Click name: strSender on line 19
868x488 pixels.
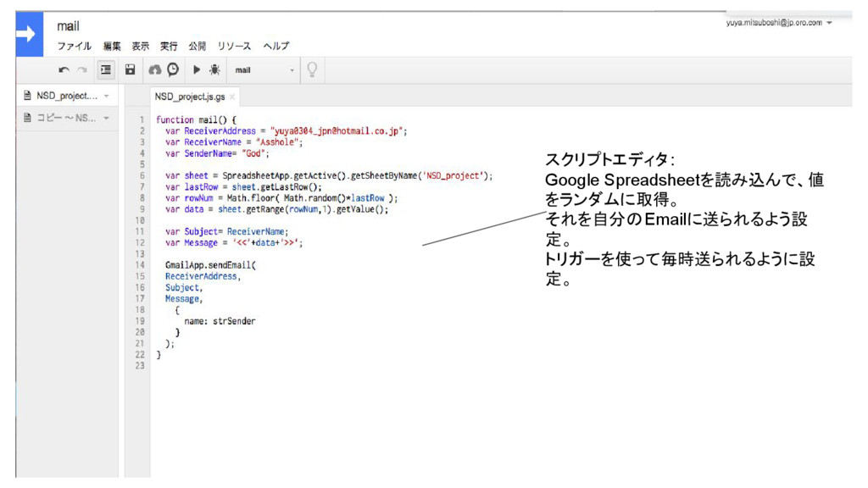tap(220, 321)
